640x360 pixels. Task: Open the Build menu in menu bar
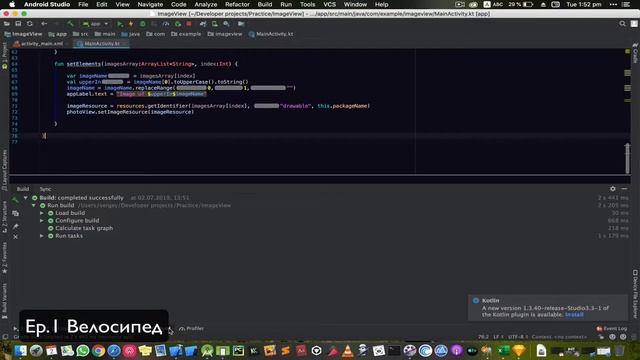click(264, 4)
